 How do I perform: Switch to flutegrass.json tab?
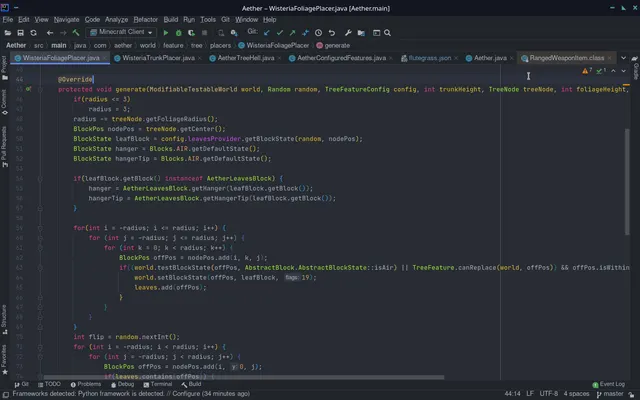point(429,58)
